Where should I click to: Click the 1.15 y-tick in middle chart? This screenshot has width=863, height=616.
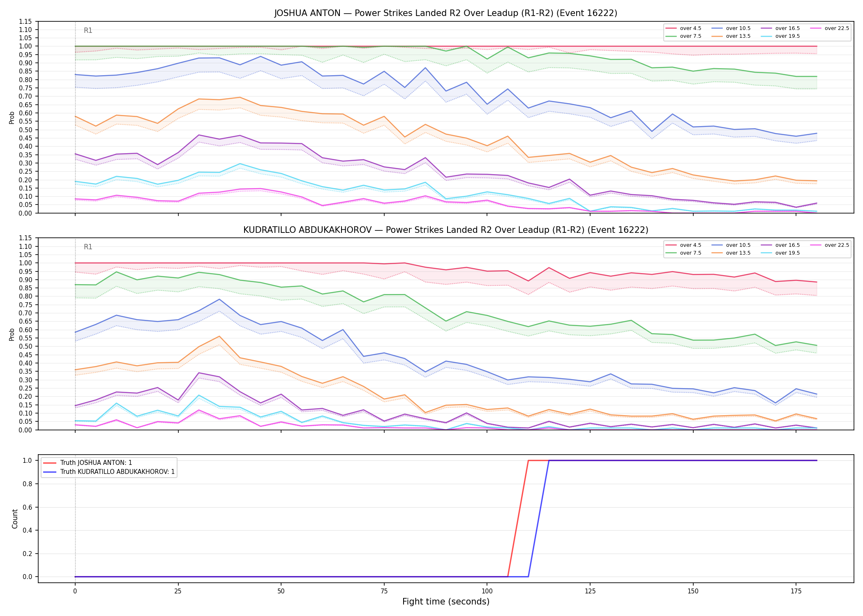[25, 238]
